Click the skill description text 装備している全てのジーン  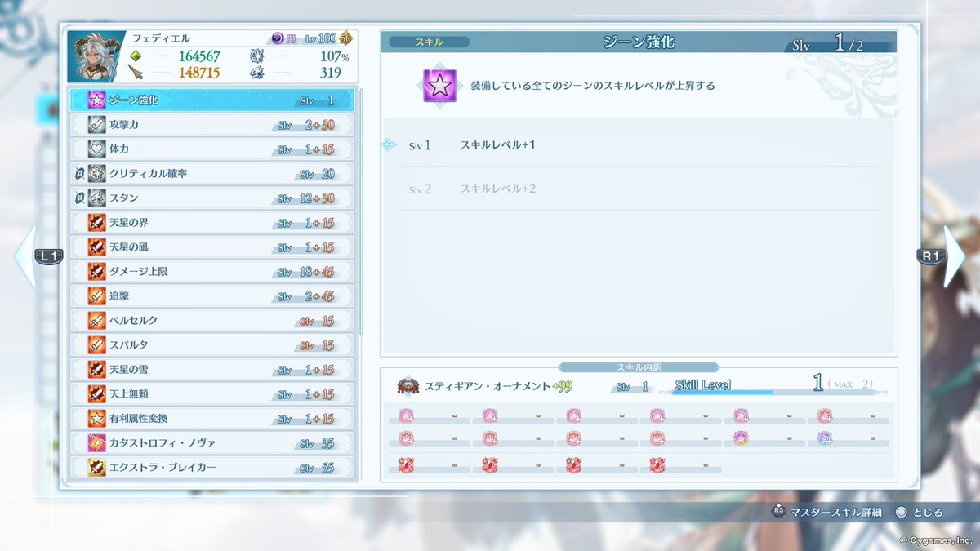(592, 85)
